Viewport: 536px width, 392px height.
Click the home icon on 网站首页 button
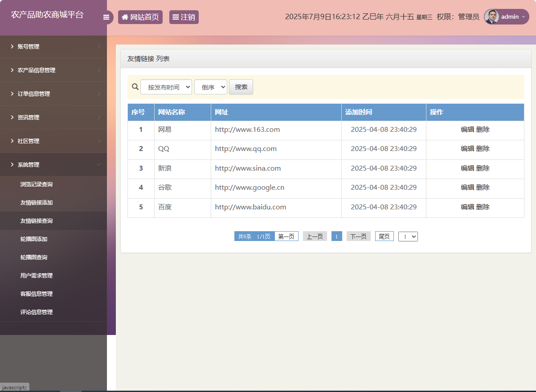(125, 16)
